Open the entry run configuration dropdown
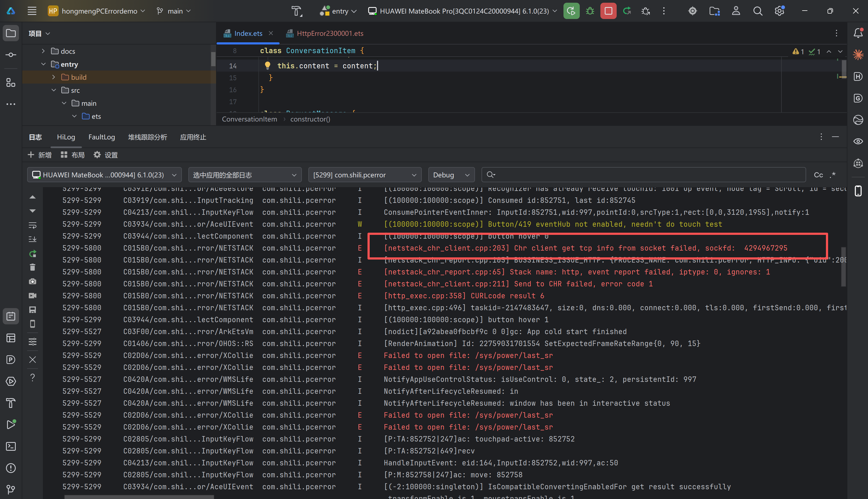This screenshot has width=868, height=499. [338, 11]
